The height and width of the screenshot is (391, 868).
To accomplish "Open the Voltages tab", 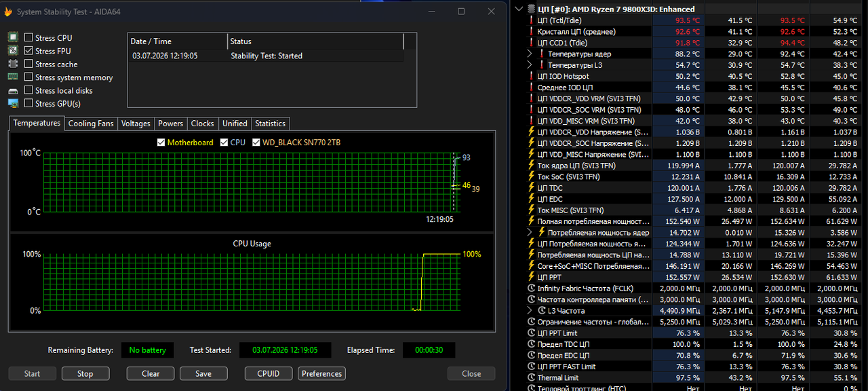I will [x=136, y=124].
